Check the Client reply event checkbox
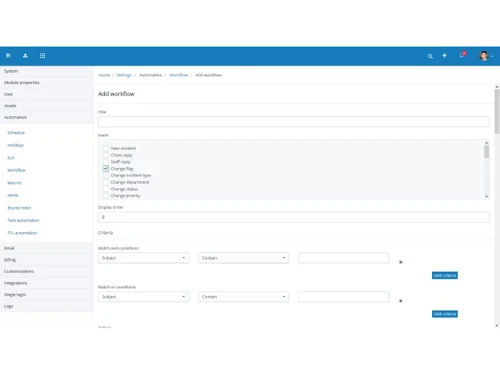 [x=106, y=155]
